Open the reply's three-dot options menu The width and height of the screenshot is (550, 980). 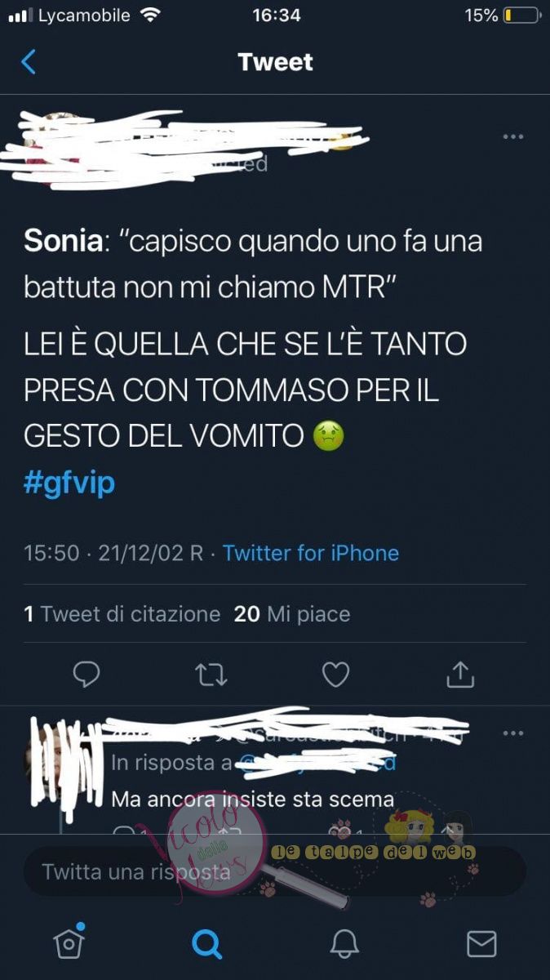pyautogui.click(x=513, y=733)
